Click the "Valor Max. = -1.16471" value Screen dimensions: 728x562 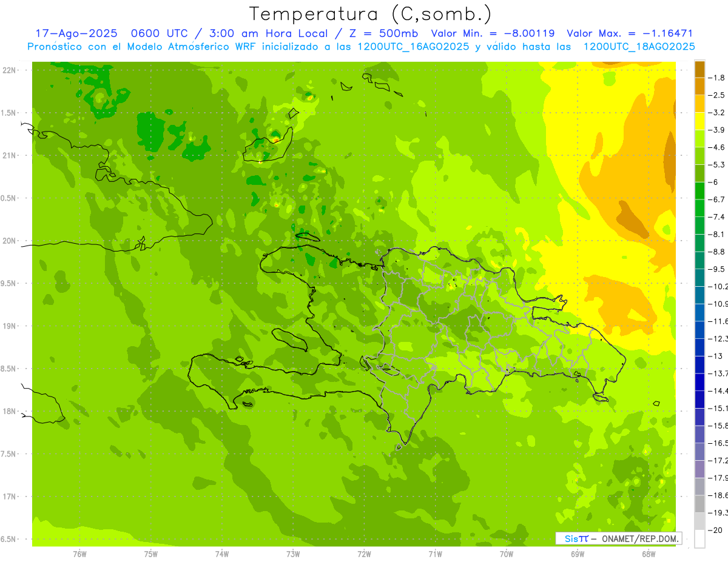(629, 33)
